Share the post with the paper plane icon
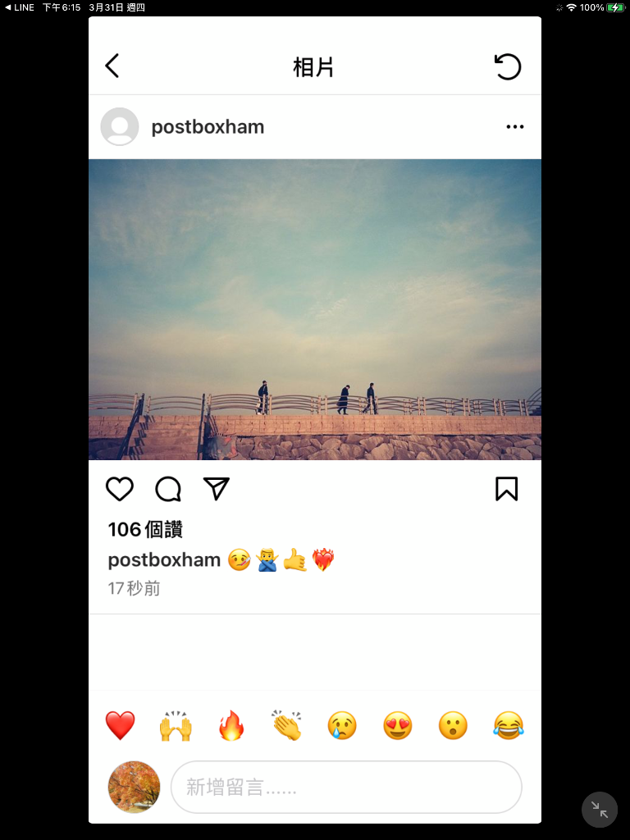This screenshot has width=630, height=840. pyautogui.click(x=217, y=489)
